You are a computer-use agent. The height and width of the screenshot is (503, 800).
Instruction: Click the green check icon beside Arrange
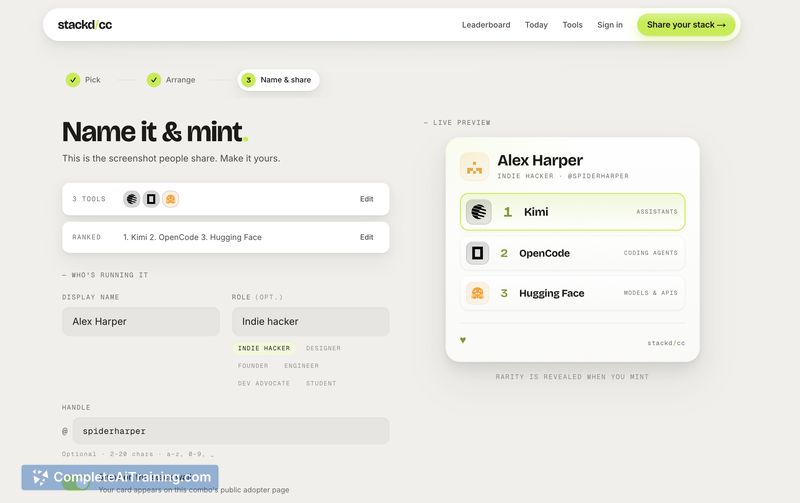[154, 80]
